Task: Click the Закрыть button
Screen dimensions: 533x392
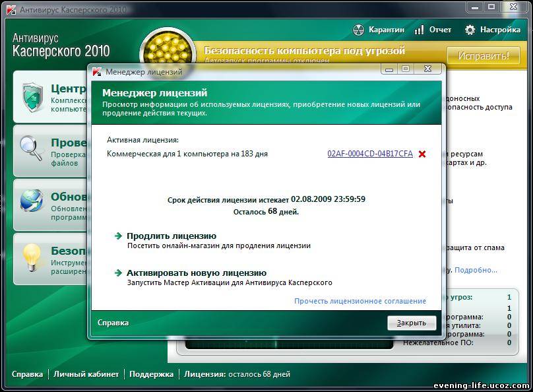Action: 412,323
